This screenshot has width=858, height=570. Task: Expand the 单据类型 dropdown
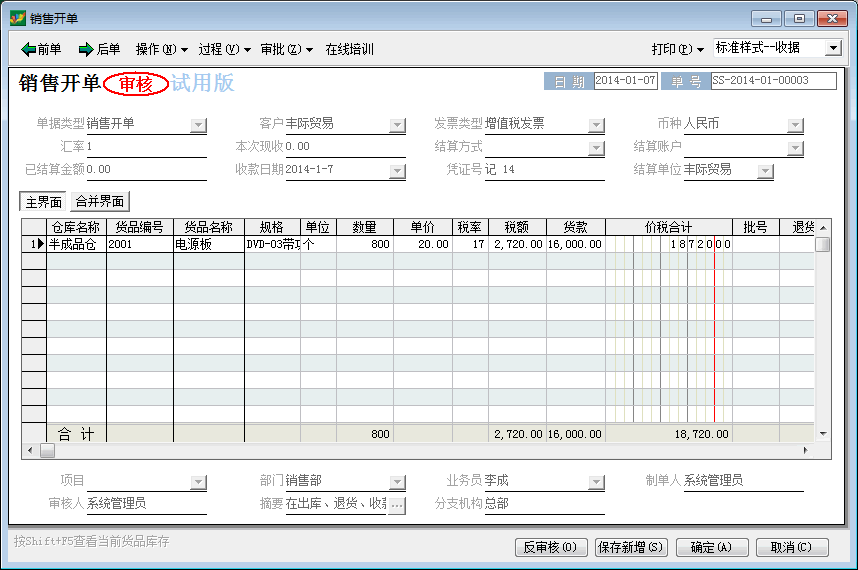(x=199, y=125)
